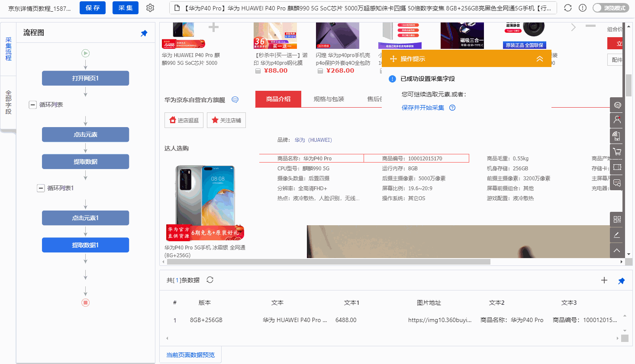Click the red stop node ending the flowchart
This screenshot has height=364, width=635.
point(86,303)
